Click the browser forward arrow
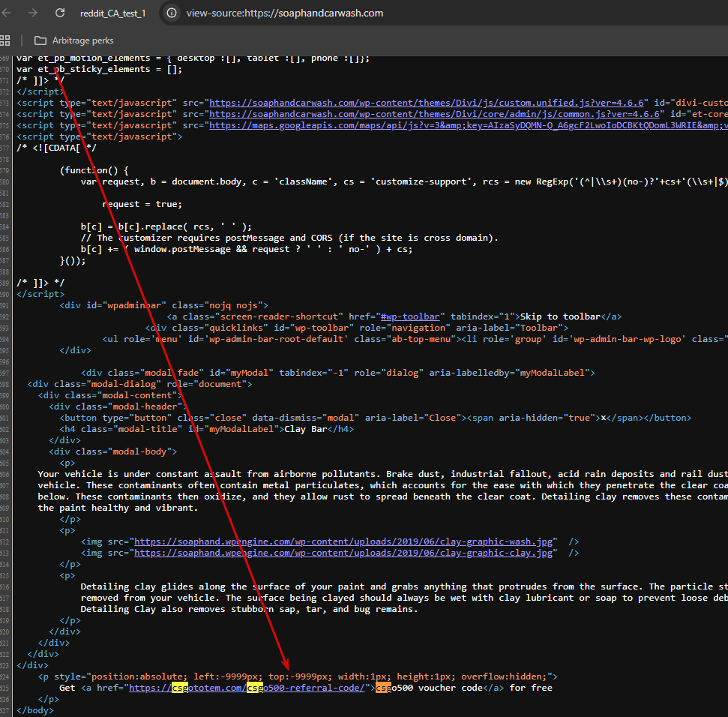This screenshot has height=717, width=728. pyautogui.click(x=32, y=13)
